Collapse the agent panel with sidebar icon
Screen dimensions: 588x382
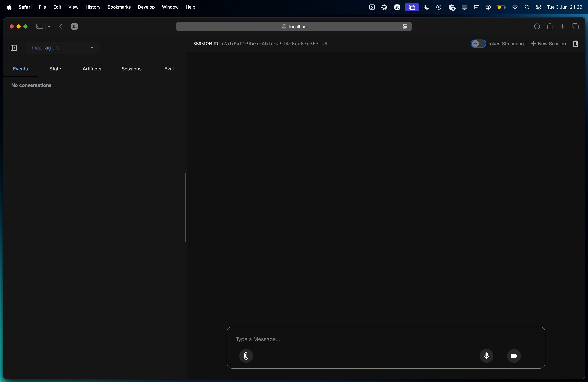pyautogui.click(x=13, y=48)
